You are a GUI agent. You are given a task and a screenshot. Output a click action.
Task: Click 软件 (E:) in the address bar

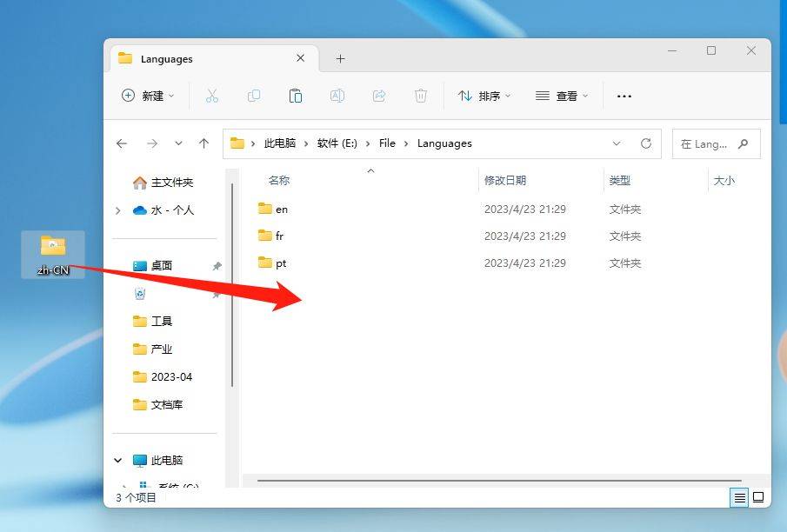pyautogui.click(x=337, y=143)
